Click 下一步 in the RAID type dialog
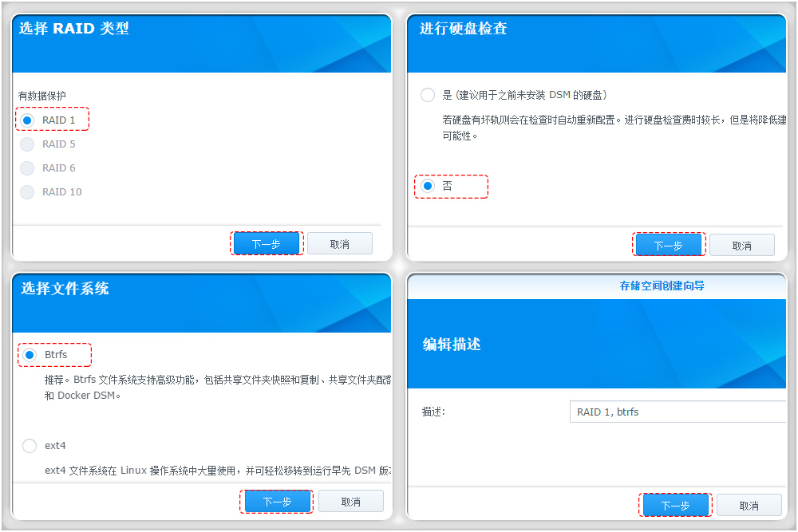798x532 pixels. 267,242
